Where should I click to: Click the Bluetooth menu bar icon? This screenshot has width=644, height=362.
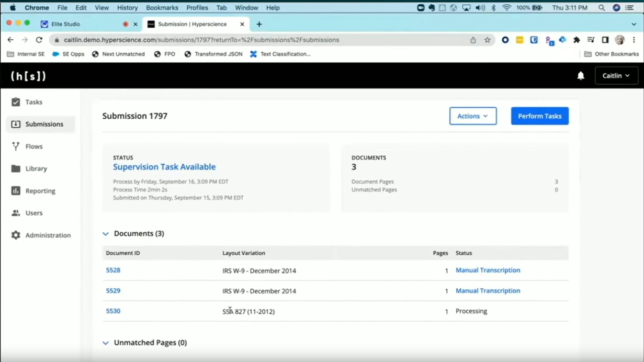[493, 8]
